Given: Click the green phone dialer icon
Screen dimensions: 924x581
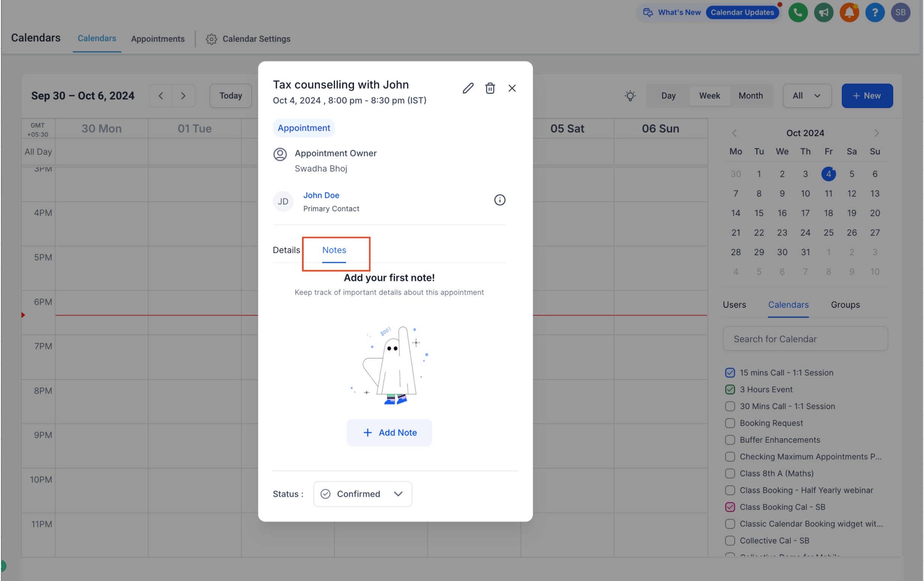Looking at the screenshot, I should (798, 12).
